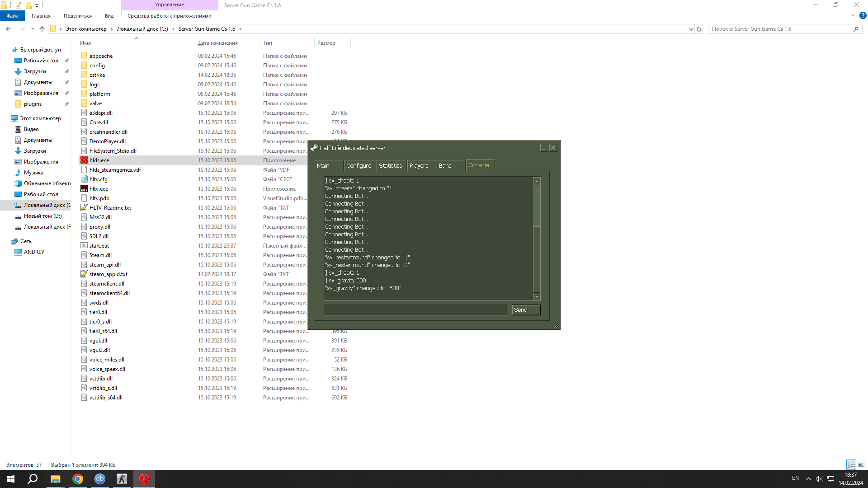This screenshot has height=488, width=868.
Task: Click the steam_appid.txt file icon
Action: 84,274
